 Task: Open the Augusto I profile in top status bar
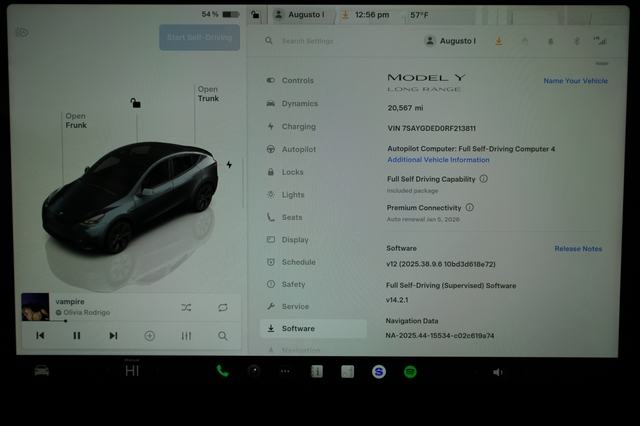coord(299,15)
